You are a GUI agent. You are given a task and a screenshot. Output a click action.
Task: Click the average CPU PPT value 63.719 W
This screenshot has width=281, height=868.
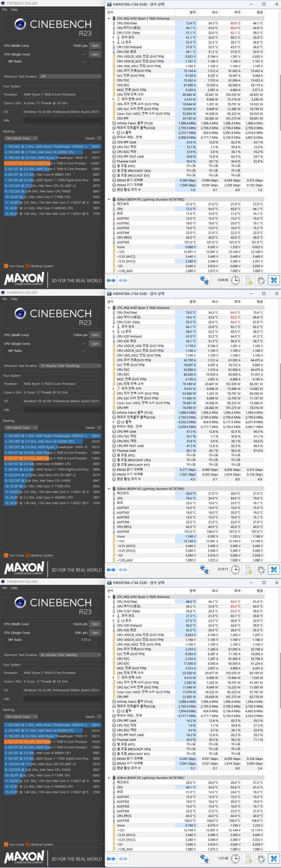click(256, 697)
